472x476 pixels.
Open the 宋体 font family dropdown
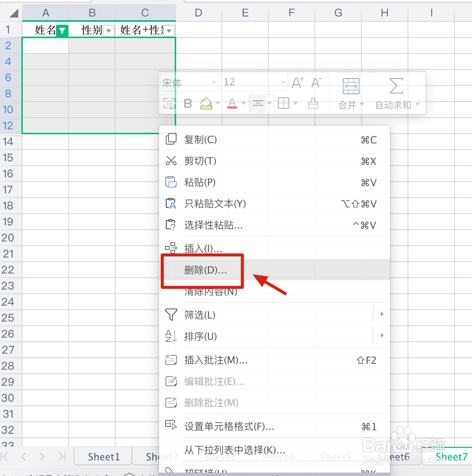click(x=189, y=82)
